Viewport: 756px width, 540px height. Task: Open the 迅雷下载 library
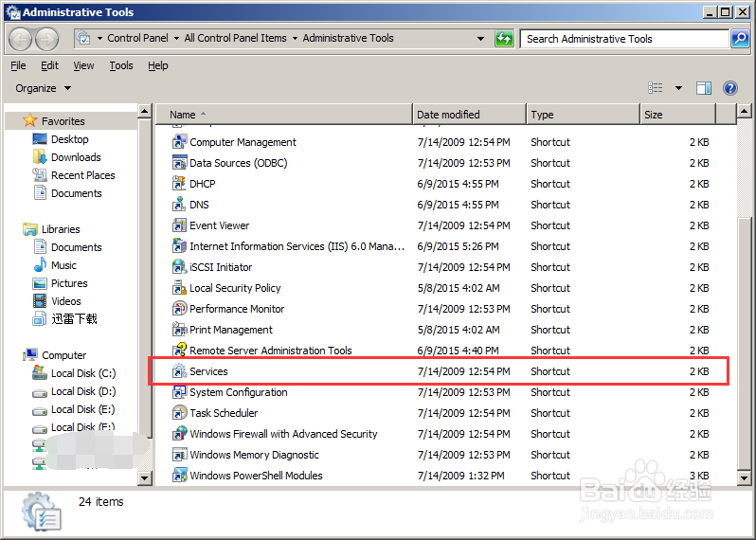(x=74, y=319)
